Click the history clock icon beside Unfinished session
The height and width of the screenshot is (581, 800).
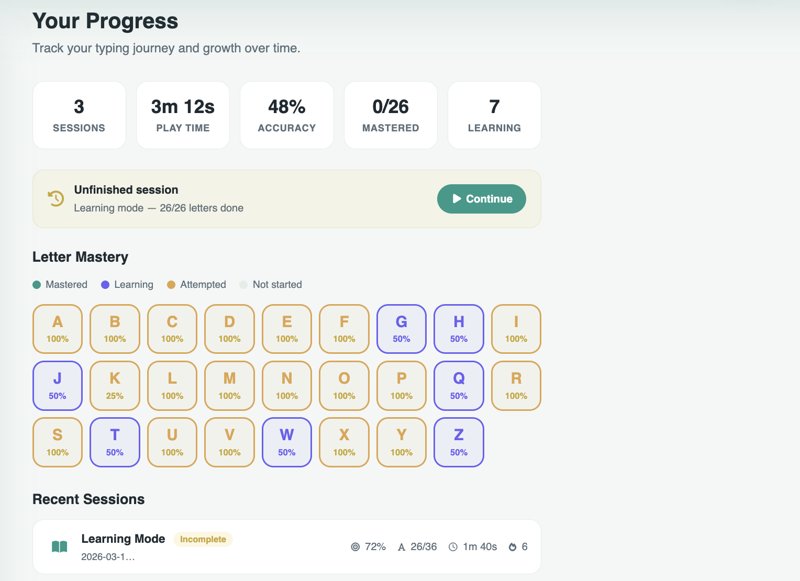point(56,198)
